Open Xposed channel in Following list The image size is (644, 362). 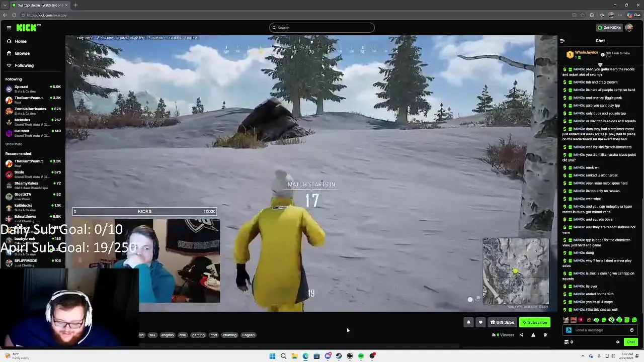32,89
